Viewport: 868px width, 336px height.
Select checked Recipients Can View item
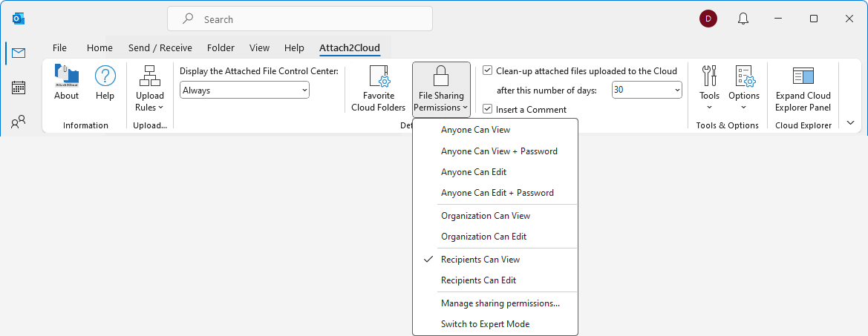coord(495,259)
